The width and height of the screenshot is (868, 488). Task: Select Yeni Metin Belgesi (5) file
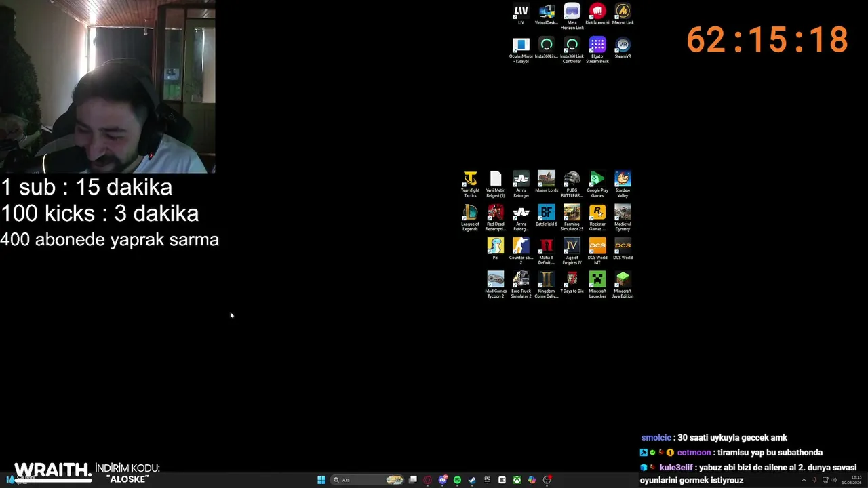coord(496,184)
